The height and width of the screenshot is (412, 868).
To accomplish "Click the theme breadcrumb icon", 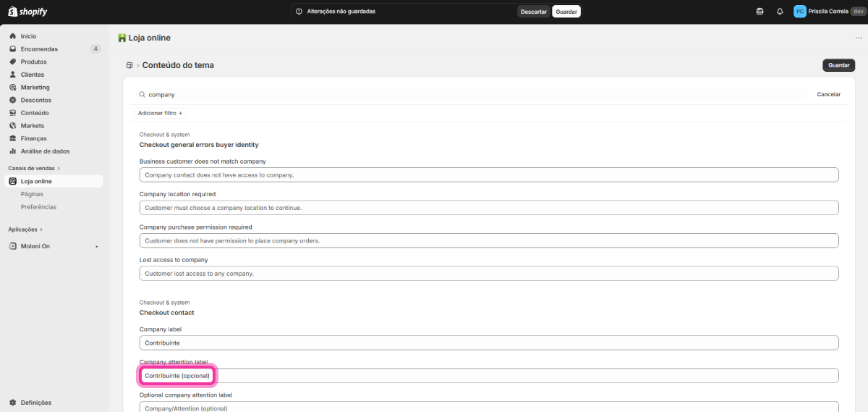I will coord(129,65).
